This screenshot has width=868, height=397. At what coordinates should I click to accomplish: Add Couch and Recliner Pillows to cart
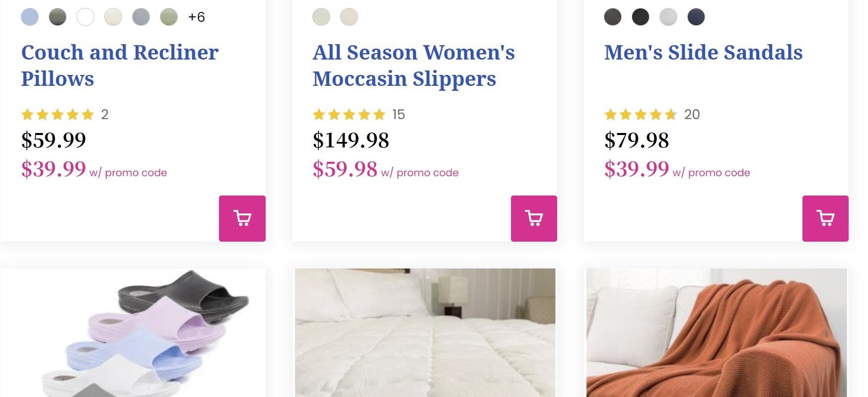click(242, 218)
